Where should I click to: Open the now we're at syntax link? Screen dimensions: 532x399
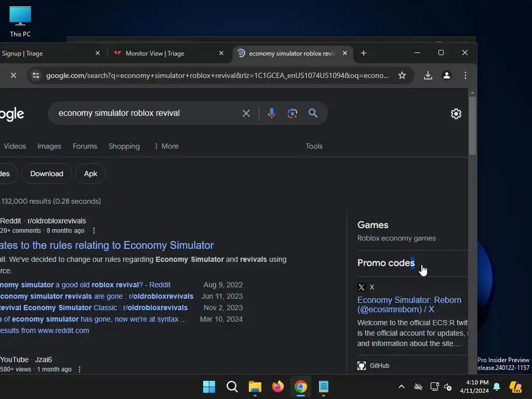click(x=93, y=320)
